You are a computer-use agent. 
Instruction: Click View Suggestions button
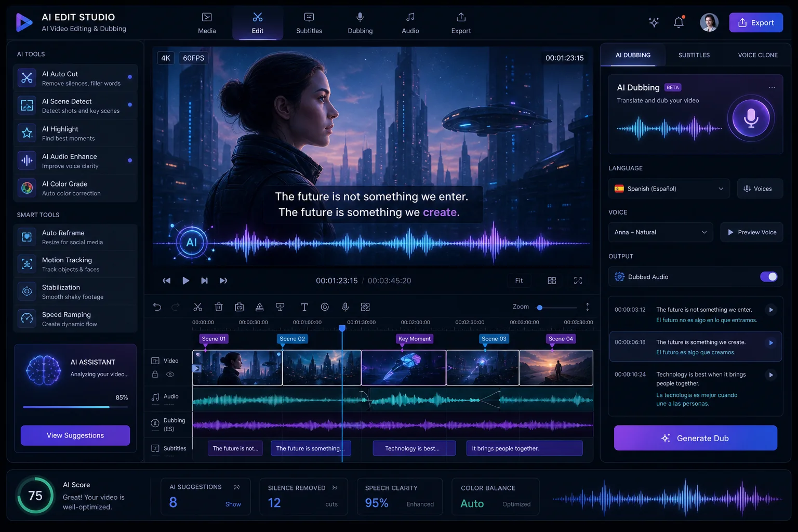[x=75, y=435]
